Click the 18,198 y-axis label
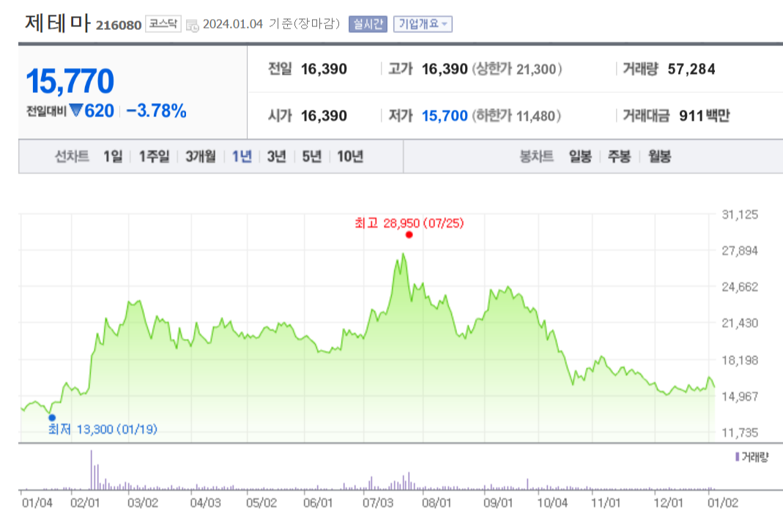Screen dimensions: 783x532 pyautogui.click(x=740, y=360)
